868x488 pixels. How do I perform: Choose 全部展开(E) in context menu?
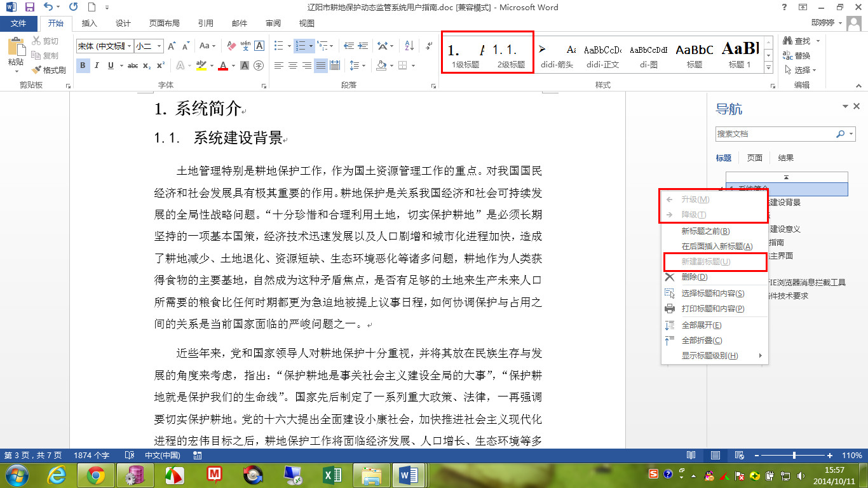tap(715, 325)
